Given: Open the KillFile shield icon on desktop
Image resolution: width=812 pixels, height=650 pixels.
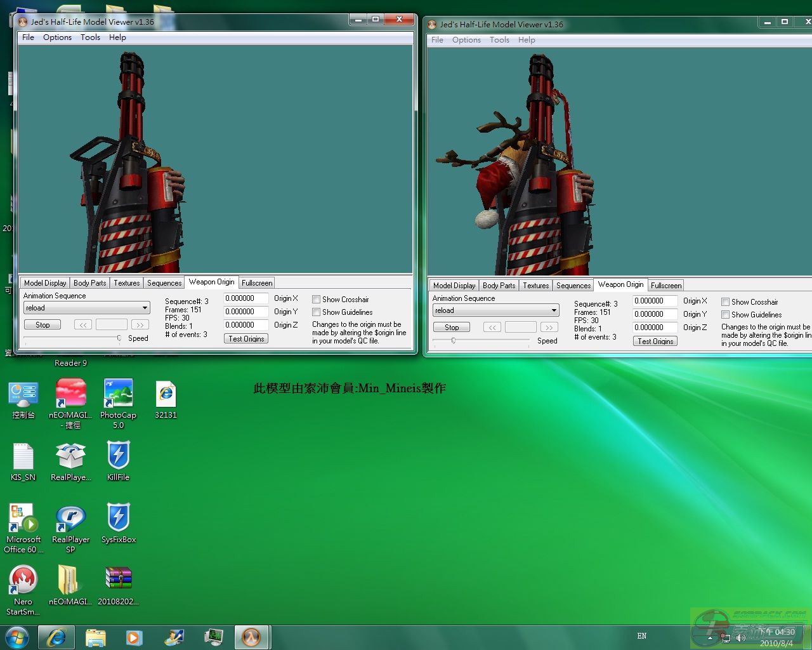Looking at the screenshot, I should coord(118,456).
